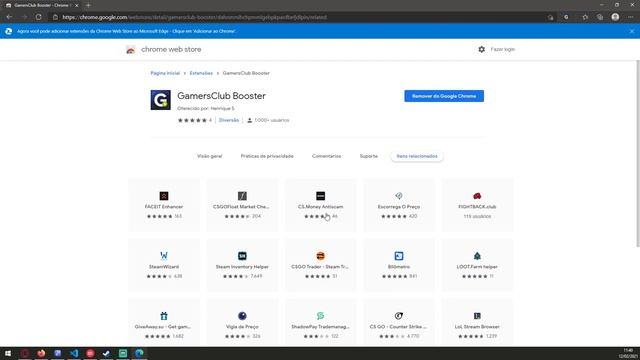Click the 'Vigia de Preço' card title
Viewport: 640px width, 360px height.
click(242, 327)
